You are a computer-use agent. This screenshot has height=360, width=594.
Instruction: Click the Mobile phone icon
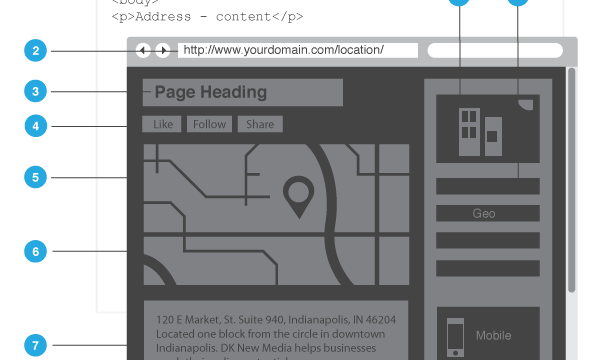pos(455,337)
